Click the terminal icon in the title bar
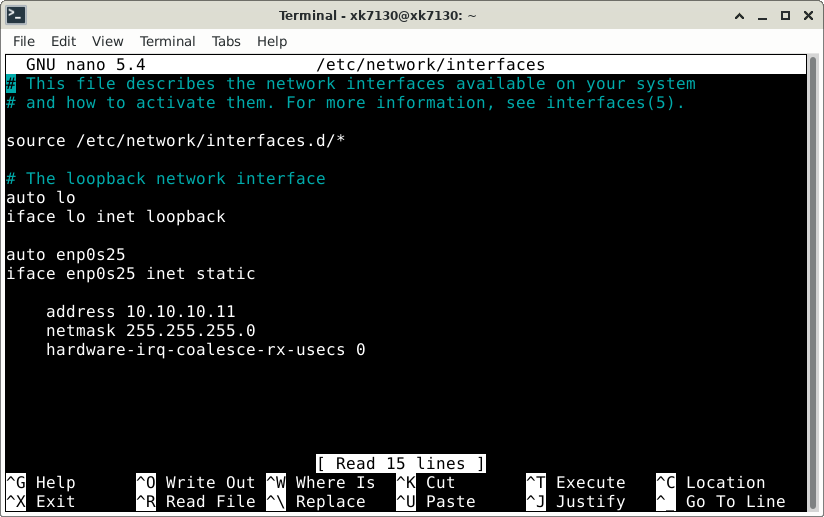824x517 pixels. click(16, 15)
